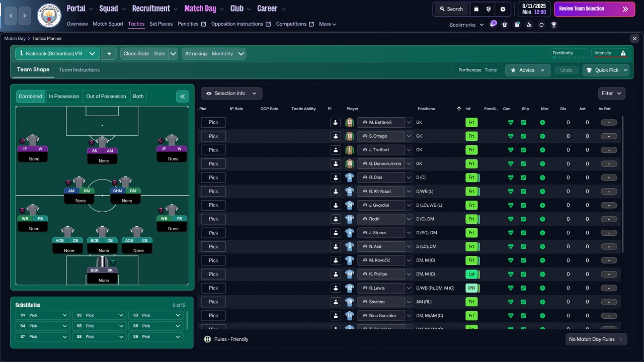Expand the dropdown arrow beside J. Gvardiol
Image resolution: width=644 pixels, height=362 pixels.
click(x=409, y=205)
